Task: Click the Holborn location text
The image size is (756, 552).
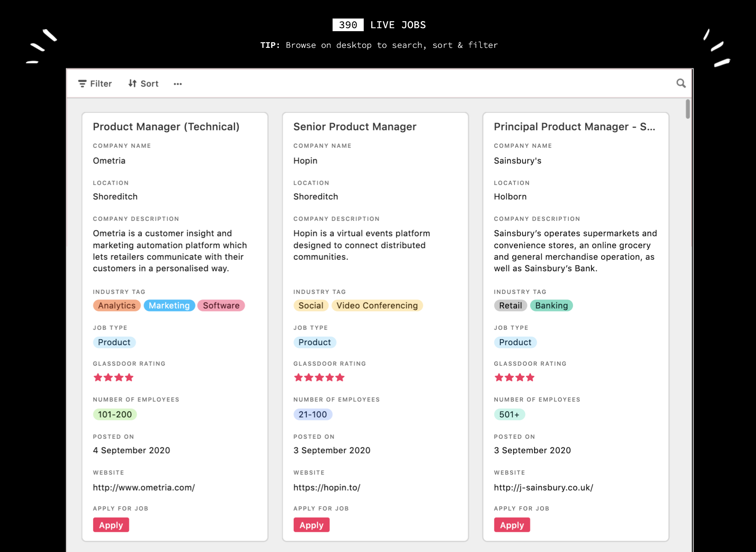Action: (x=510, y=197)
